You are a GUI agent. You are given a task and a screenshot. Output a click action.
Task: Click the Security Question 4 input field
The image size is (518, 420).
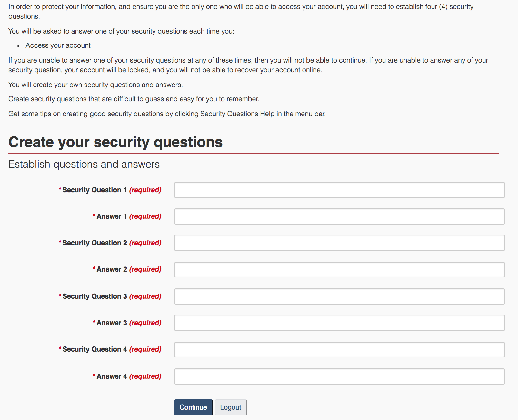coord(339,350)
